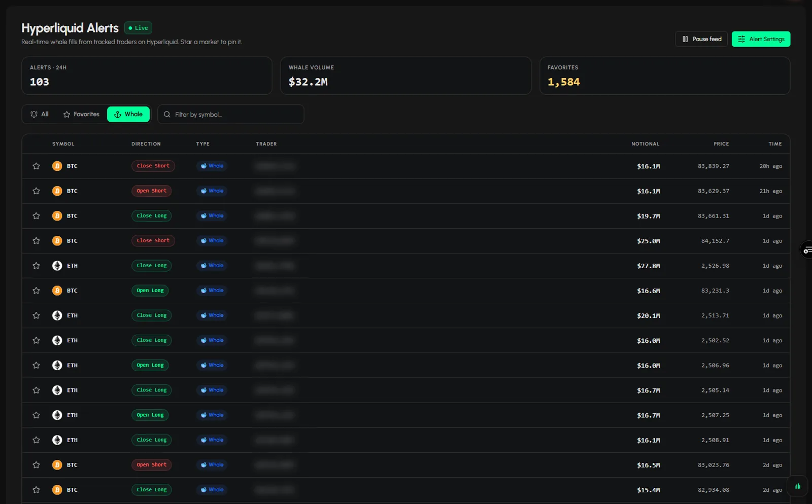
Task: Star the ETH row priced 2,502.52
Action: (x=36, y=340)
